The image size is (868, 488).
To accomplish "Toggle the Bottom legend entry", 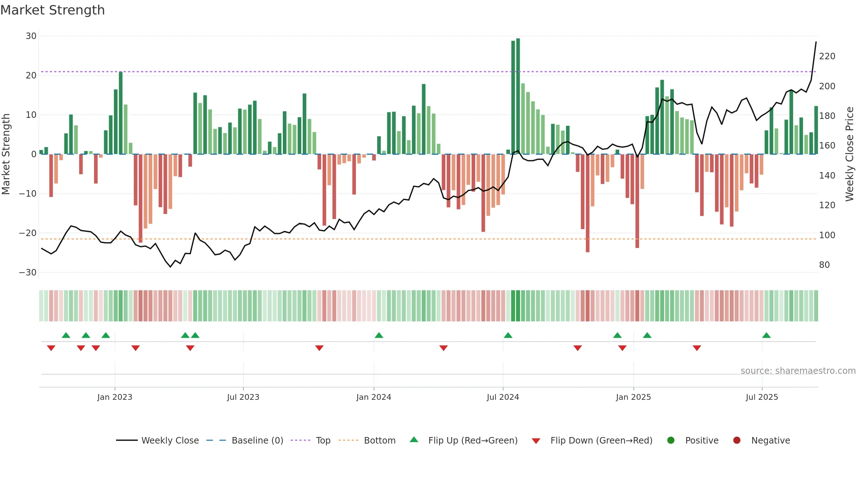I will click(x=367, y=440).
